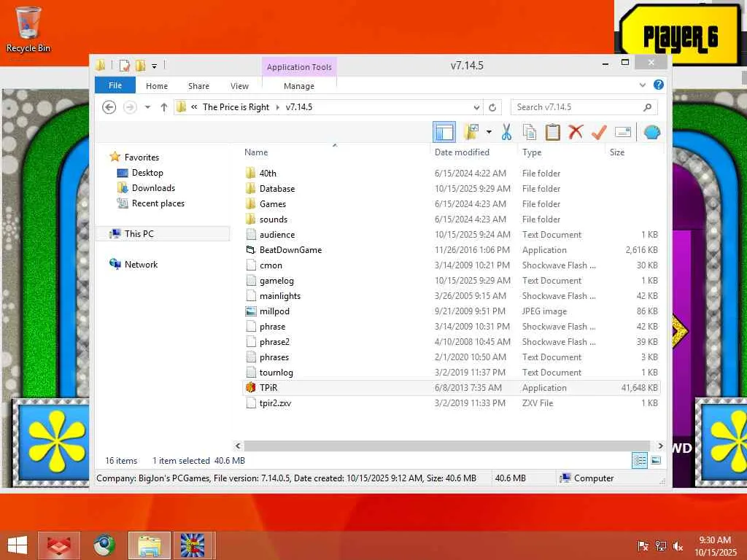Open the folder options toolbar icon
This screenshot has width=747, height=560.
[471, 132]
